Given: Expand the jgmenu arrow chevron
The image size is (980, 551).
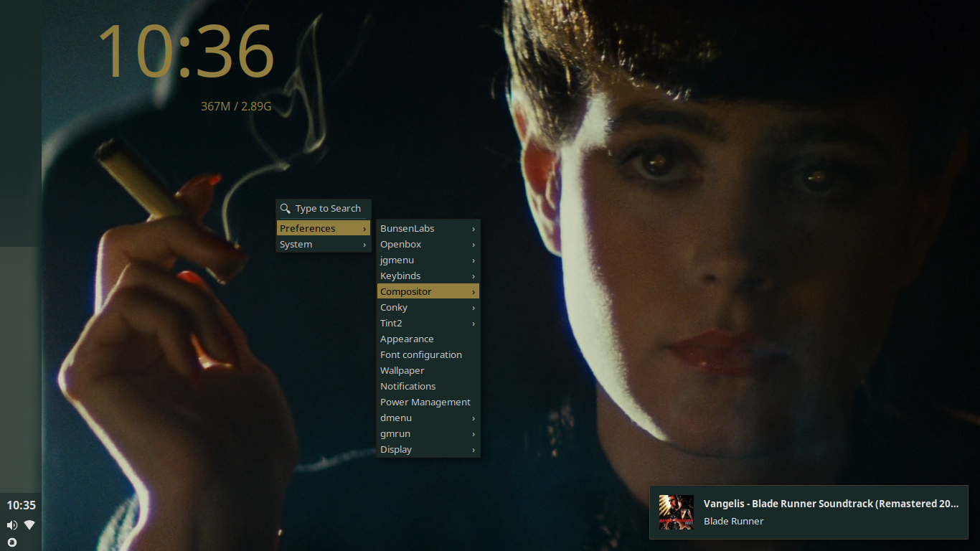Looking at the screenshot, I should tap(473, 260).
